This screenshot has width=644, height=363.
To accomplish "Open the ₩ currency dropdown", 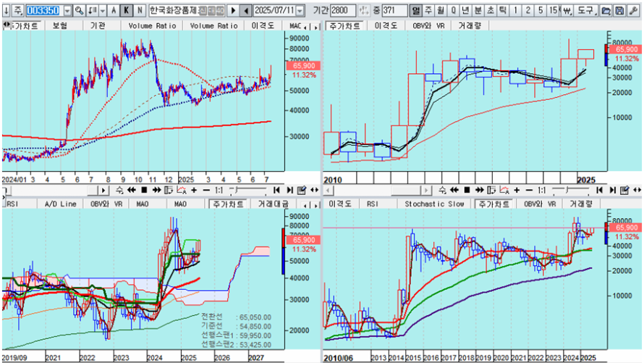I will [x=567, y=10].
